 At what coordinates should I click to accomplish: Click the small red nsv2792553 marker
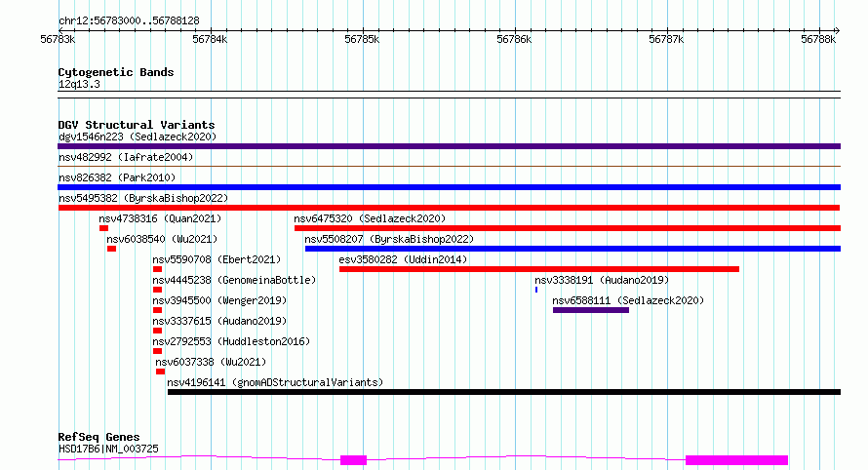(157, 351)
